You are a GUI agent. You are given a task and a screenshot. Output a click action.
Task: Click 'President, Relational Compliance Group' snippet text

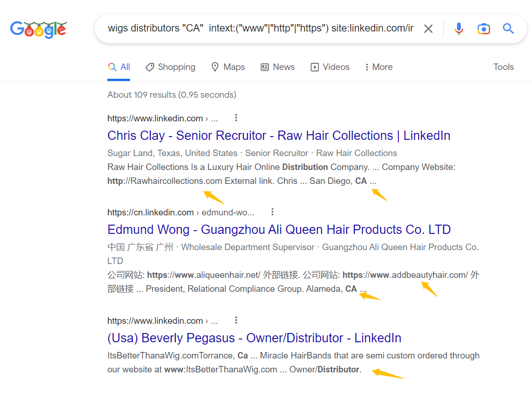point(224,289)
